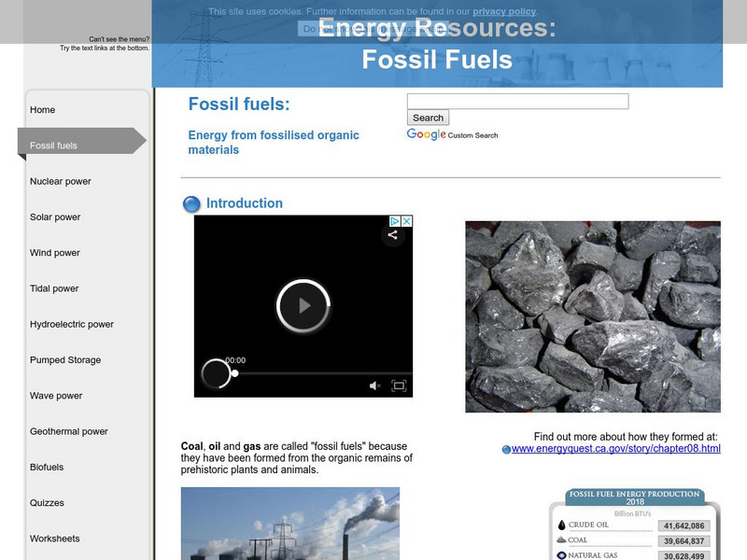Click the Google custom search input field

(518, 101)
